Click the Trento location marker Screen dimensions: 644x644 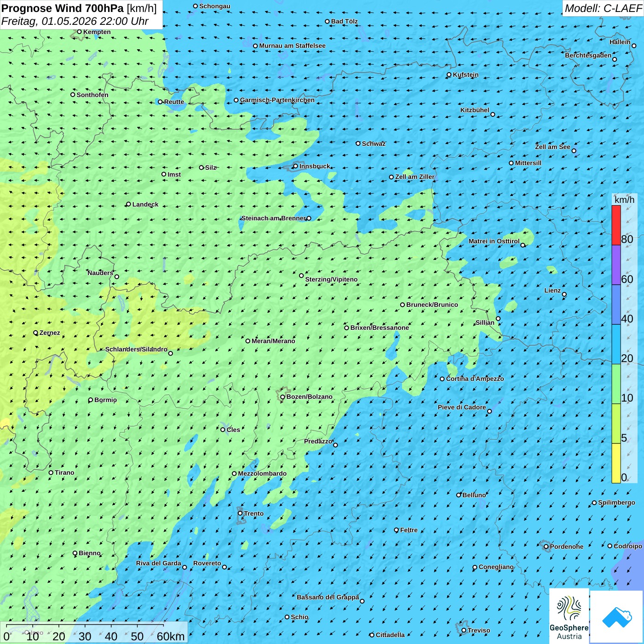[240, 513]
